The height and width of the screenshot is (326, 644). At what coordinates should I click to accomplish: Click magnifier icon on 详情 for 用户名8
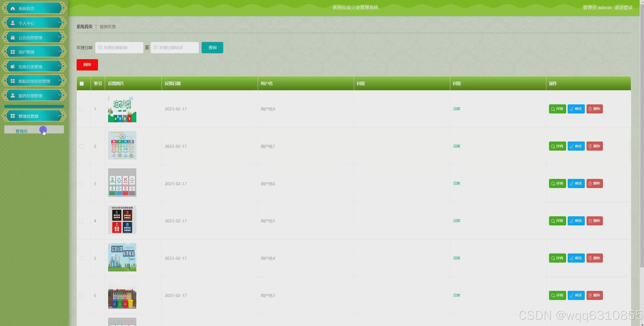pyautogui.click(x=553, y=109)
